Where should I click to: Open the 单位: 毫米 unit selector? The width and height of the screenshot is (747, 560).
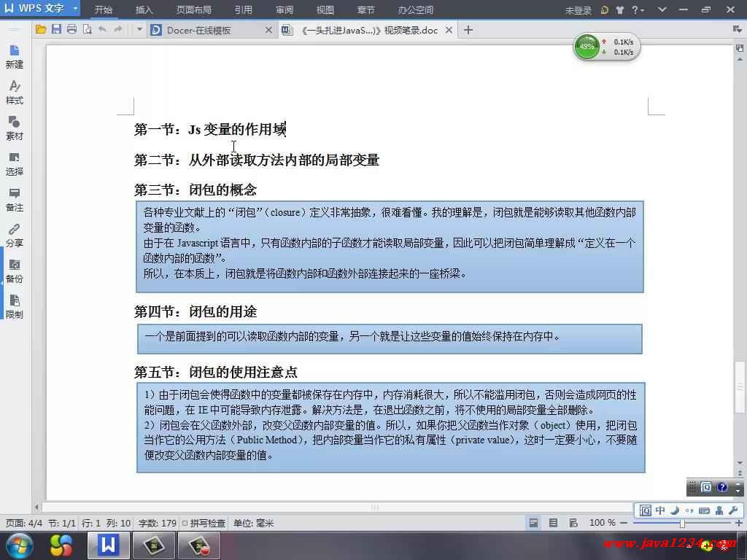click(253, 523)
